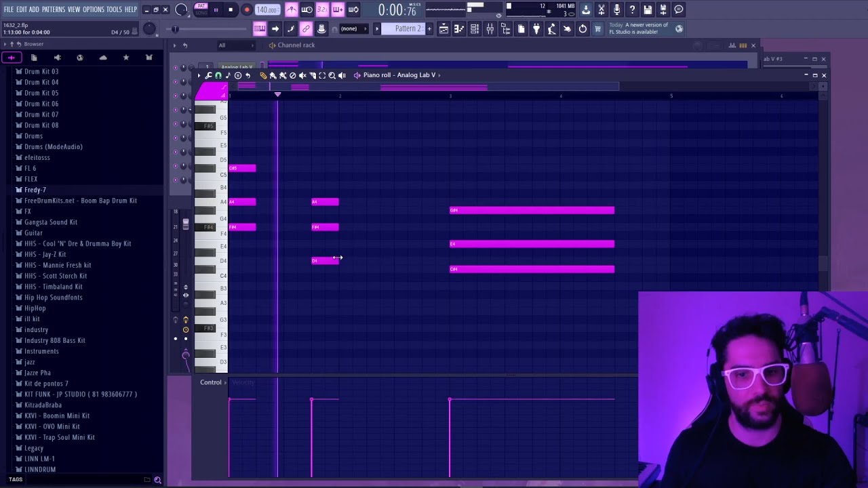This screenshot has width=868, height=488.
Task: Open Piano roll wrench tools menu
Action: click(208, 75)
